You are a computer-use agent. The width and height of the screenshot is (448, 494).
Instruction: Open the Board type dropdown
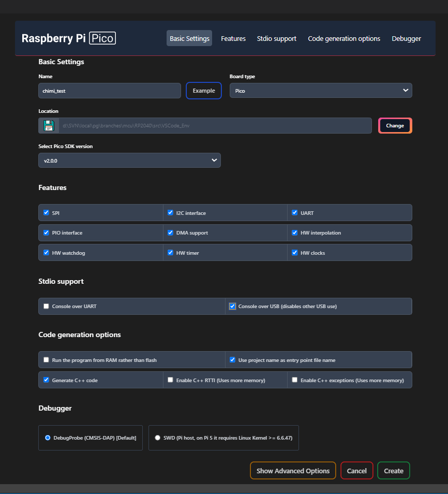(321, 91)
